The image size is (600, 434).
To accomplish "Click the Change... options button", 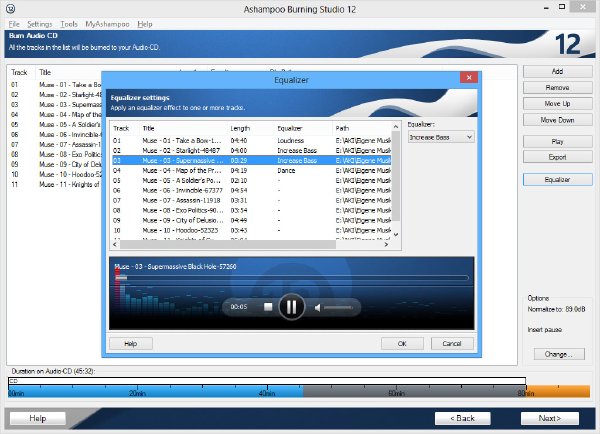I will click(x=559, y=354).
